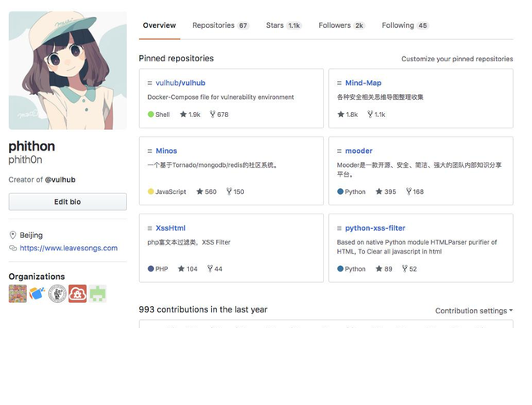532x405 pixels.
Task: Click the 1.8k stars on Mind-Map
Action: coord(347,115)
